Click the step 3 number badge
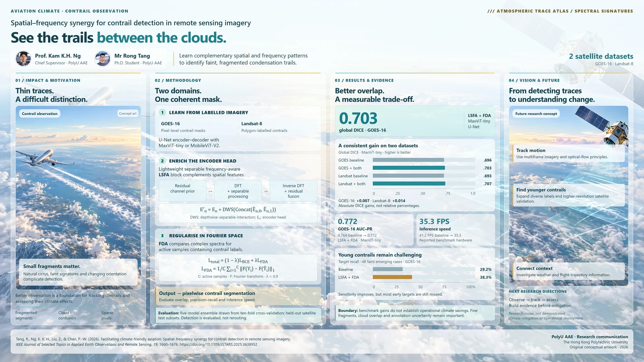The height and width of the screenshot is (362, 644). [x=162, y=236]
